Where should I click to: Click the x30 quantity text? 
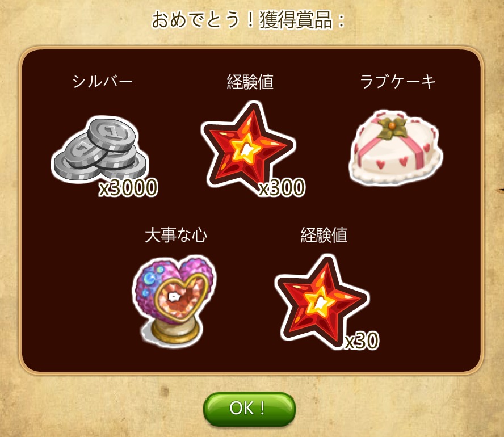pyautogui.click(x=362, y=341)
